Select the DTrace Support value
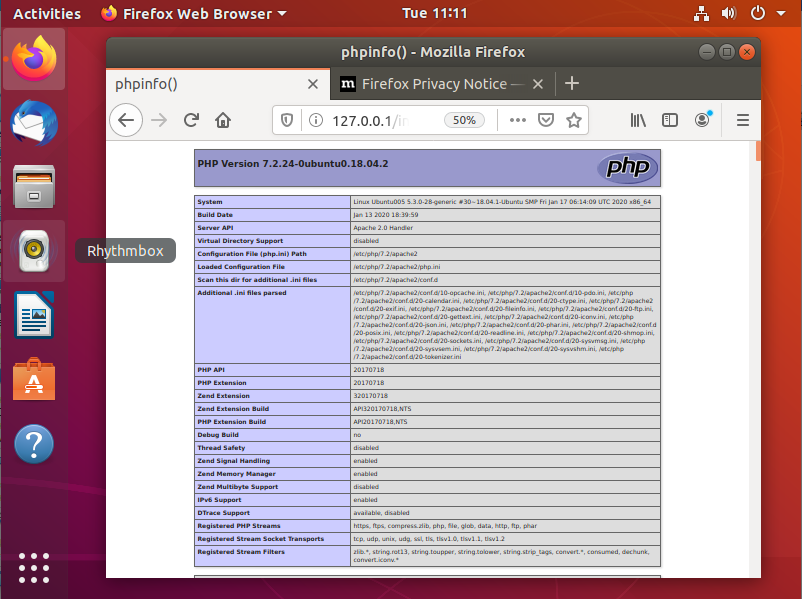802x599 pixels. coord(381,513)
